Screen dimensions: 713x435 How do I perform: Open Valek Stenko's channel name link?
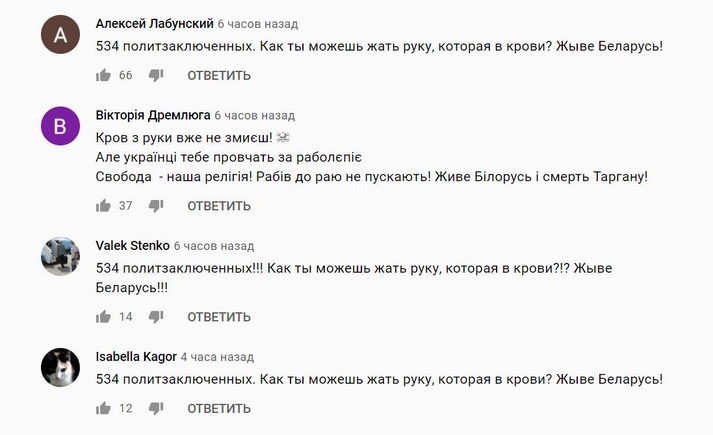(132, 246)
